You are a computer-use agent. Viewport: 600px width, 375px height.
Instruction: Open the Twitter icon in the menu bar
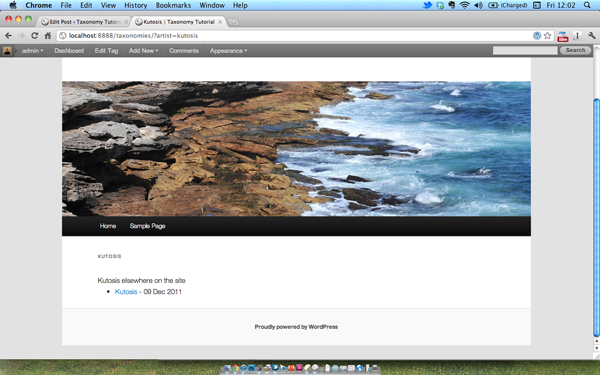point(427,5)
